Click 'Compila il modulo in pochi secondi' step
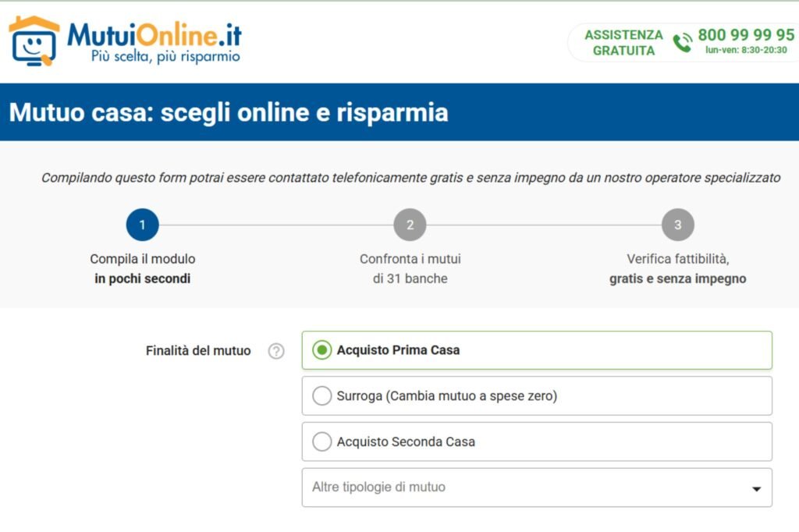The image size is (799, 532). coord(142,268)
